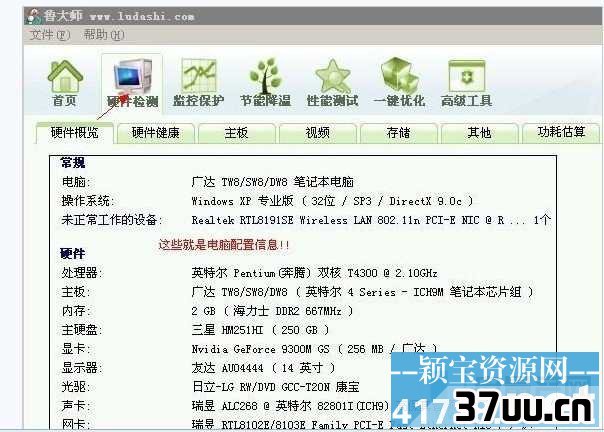Click the 三星 HM251HI hard disk value
Screen dimensions: 604x432
point(260,330)
